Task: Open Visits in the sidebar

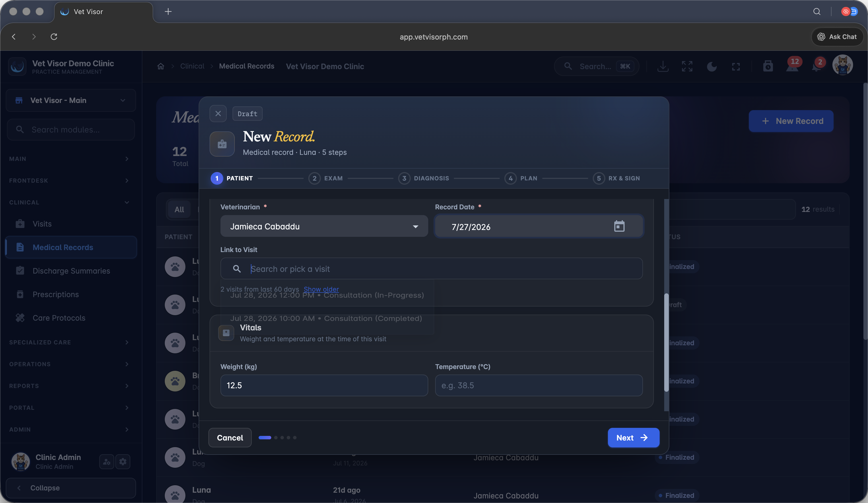Action: tap(71, 224)
